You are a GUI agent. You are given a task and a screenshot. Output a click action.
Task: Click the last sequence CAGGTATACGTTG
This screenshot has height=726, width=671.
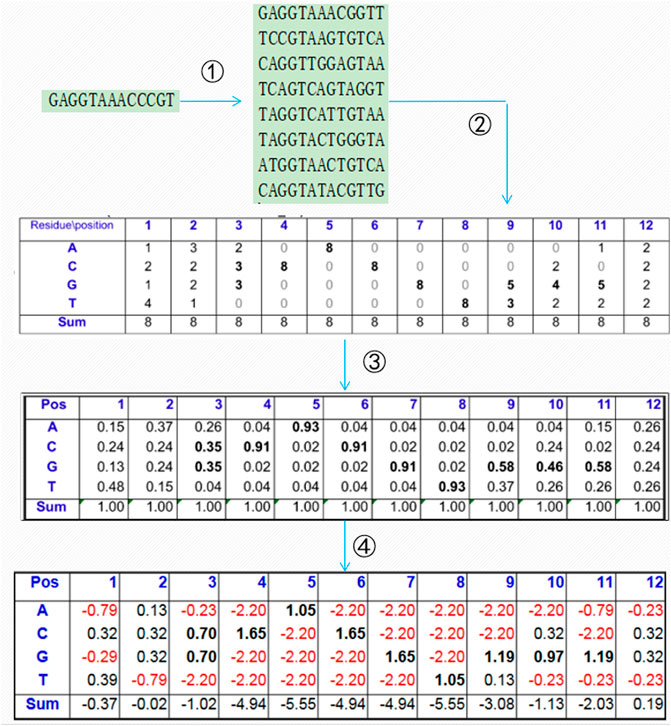(321, 190)
